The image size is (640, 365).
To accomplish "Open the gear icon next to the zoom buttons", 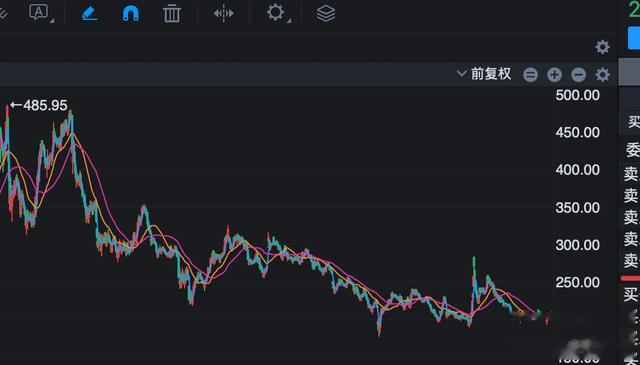I will (x=602, y=75).
